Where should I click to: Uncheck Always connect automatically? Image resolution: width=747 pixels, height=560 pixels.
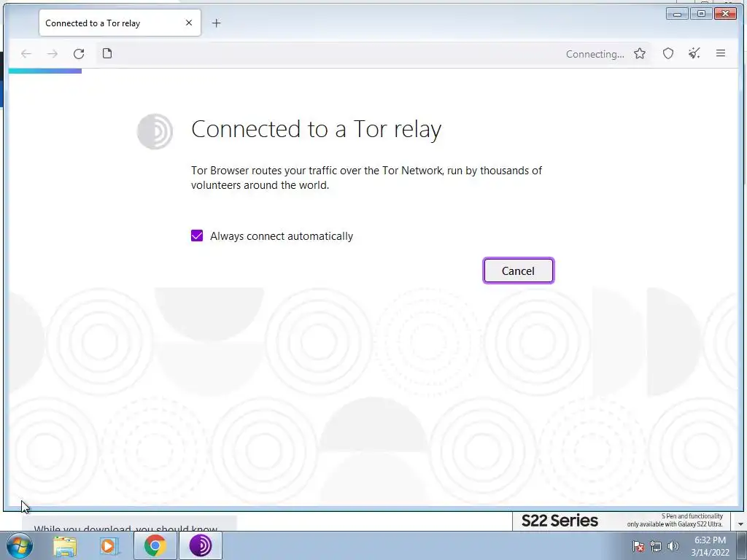(197, 236)
